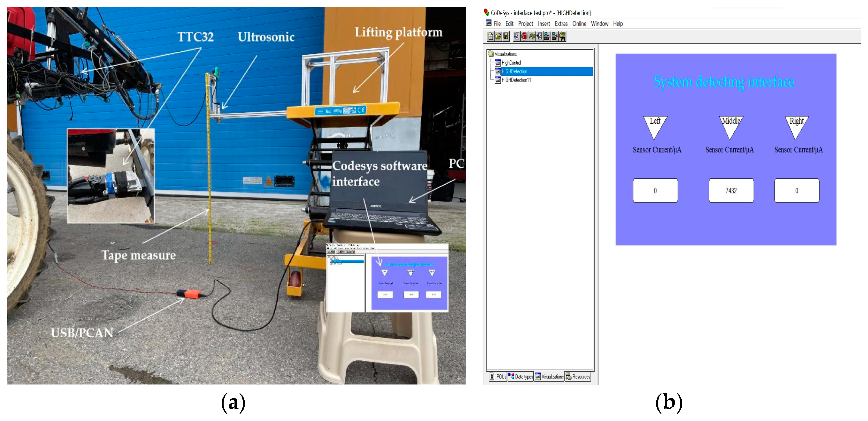Open the Online menu

point(579,24)
